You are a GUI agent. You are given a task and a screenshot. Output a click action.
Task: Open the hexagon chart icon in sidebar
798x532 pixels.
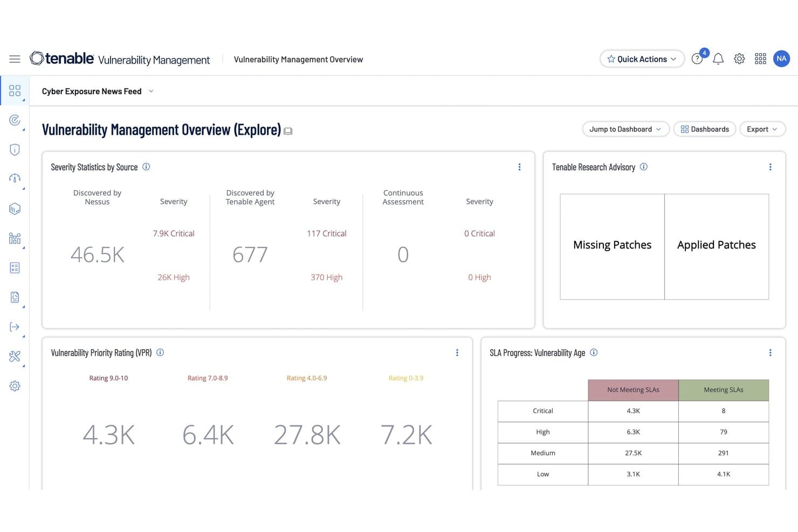(x=15, y=209)
